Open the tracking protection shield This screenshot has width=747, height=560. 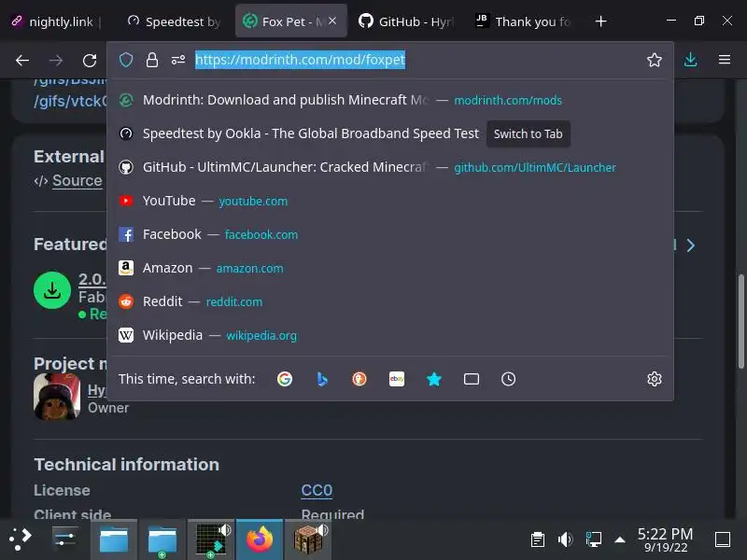click(126, 60)
